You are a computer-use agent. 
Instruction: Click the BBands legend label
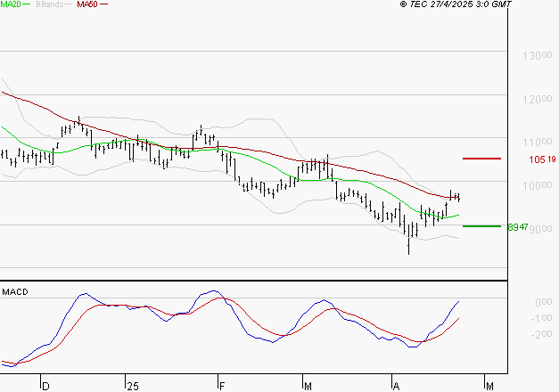(x=47, y=5)
